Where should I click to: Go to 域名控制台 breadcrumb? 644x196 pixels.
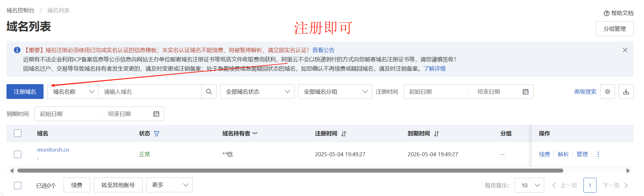(x=20, y=10)
